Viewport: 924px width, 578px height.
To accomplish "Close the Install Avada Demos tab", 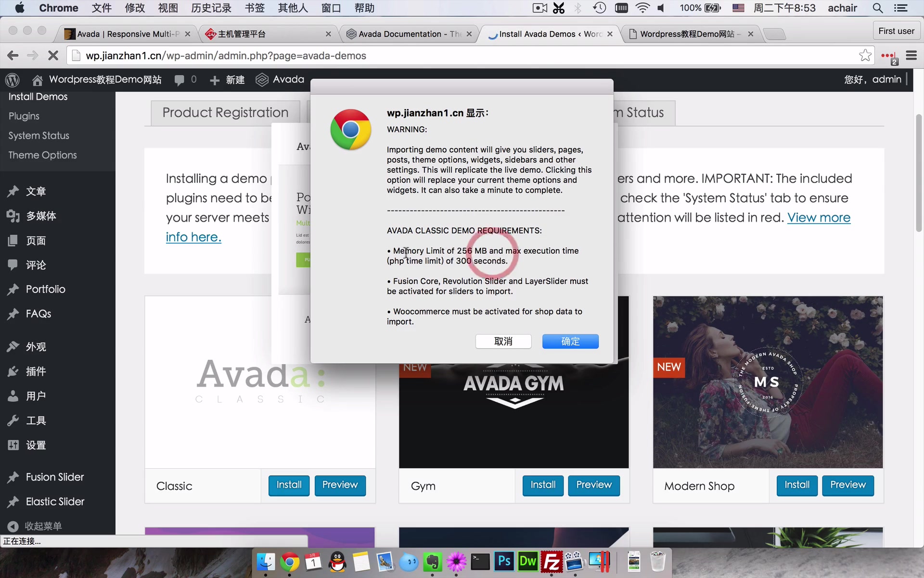I will click(610, 34).
